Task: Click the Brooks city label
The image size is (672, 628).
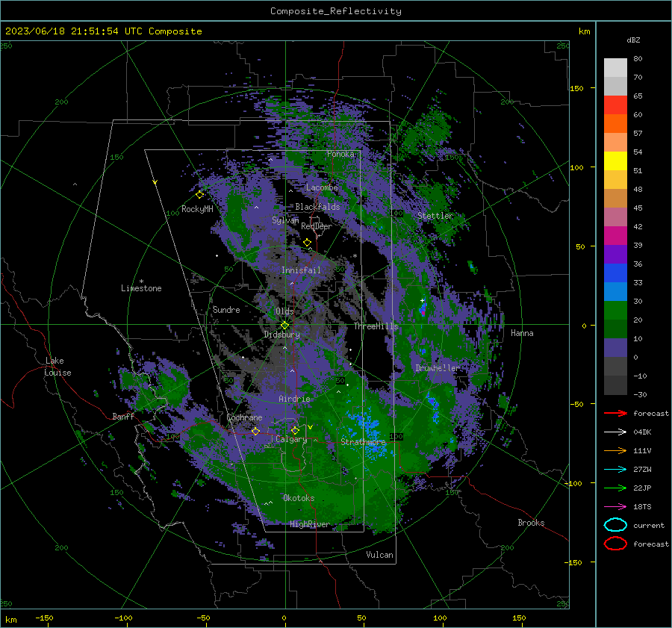Action: [531, 523]
